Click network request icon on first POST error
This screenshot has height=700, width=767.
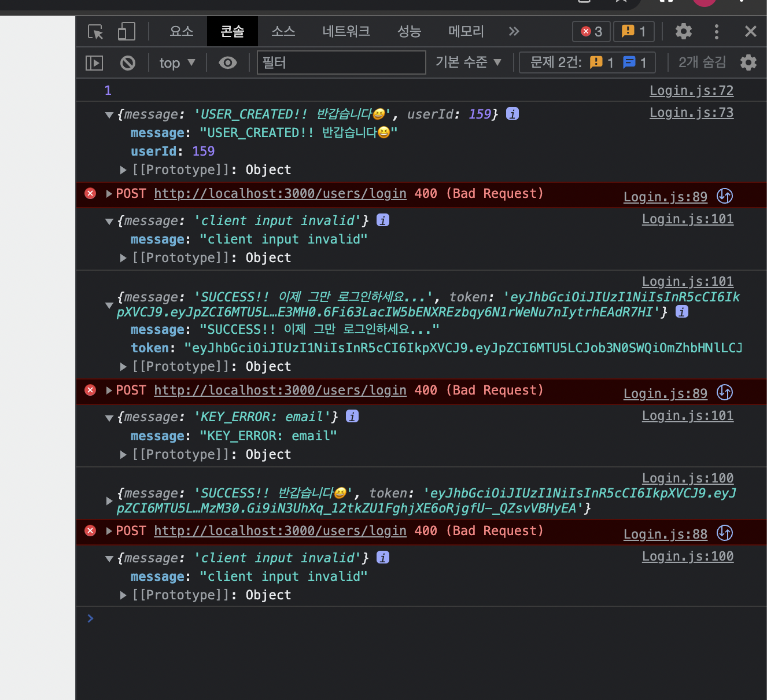click(x=725, y=196)
